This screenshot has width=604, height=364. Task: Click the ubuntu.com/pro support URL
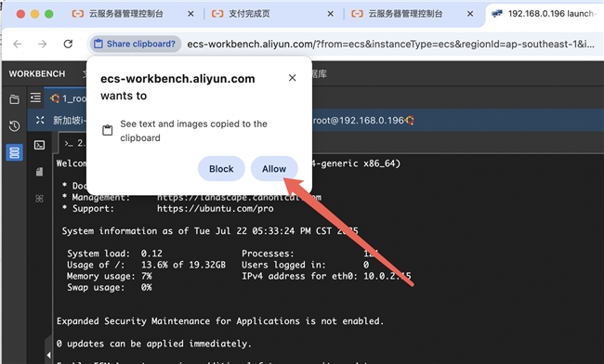(x=215, y=209)
